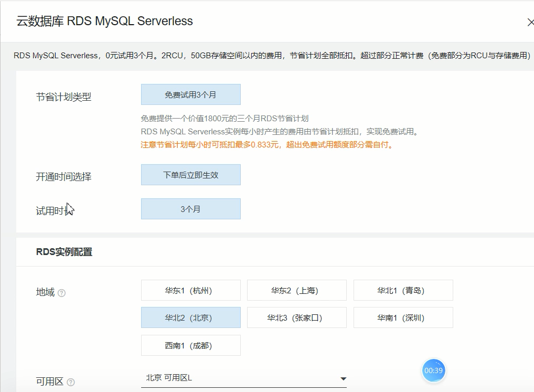Click the 开通时间选择 label
Image resolution: width=534 pixels, height=392 pixels.
pyautogui.click(x=63, y=177)
